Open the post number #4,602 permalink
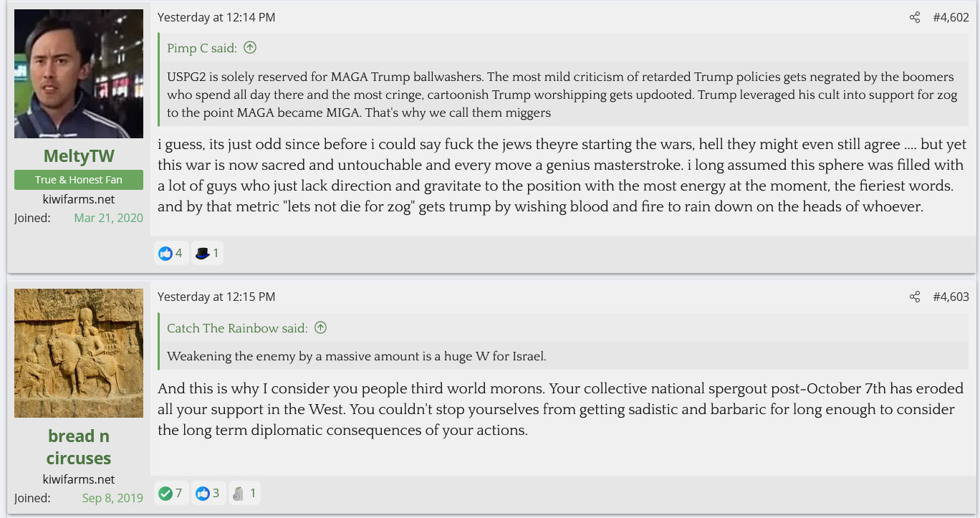 tap(951, 18)
